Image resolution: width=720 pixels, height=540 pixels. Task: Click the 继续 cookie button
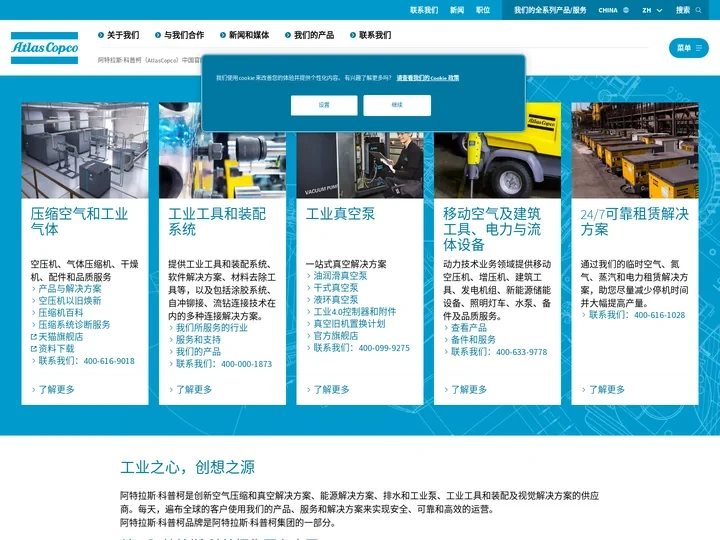tap(397, 105)
